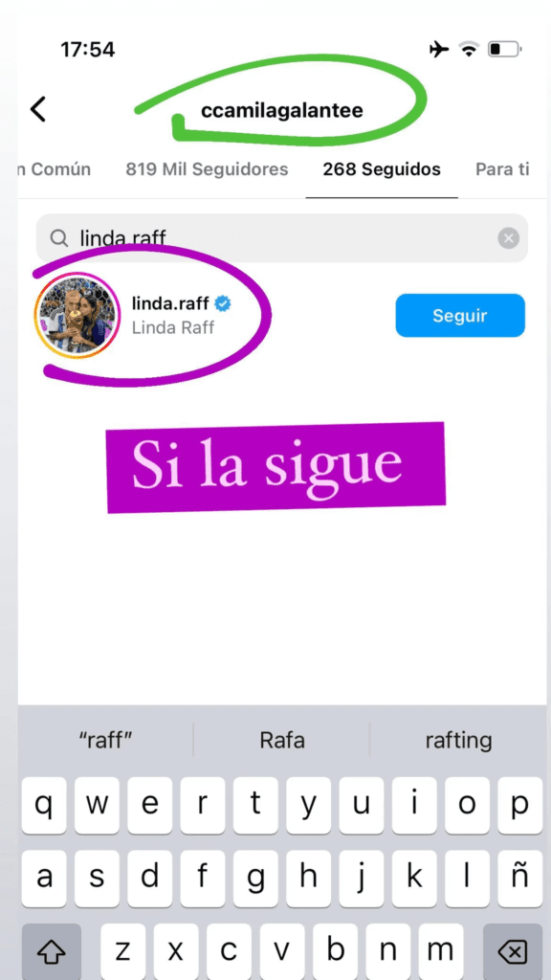Image resolution: width=551 pixels, height=980 pixels.
Task: Focus the linda.raff search field
Action: coord(282,238)
